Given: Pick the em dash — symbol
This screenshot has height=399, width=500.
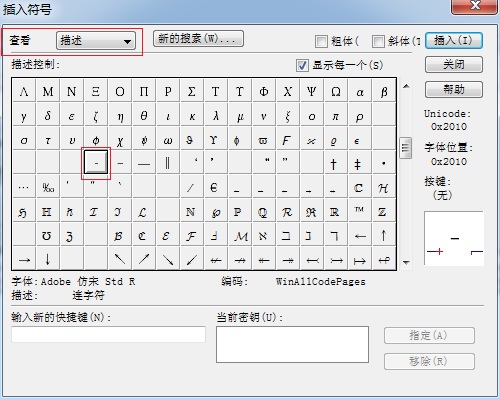Looking at the screenshot, I should (144, 163).
